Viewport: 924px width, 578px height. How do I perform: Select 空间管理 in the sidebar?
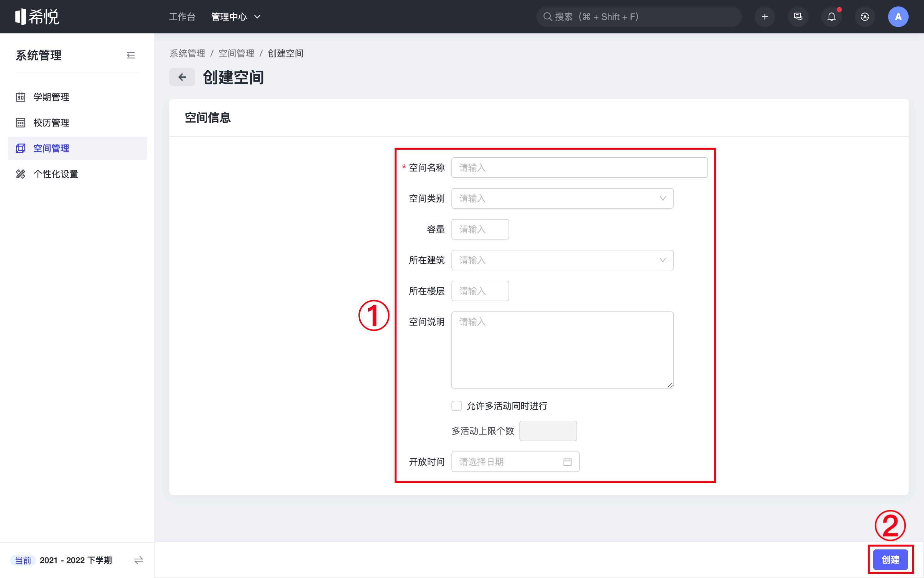coord(77,148)
